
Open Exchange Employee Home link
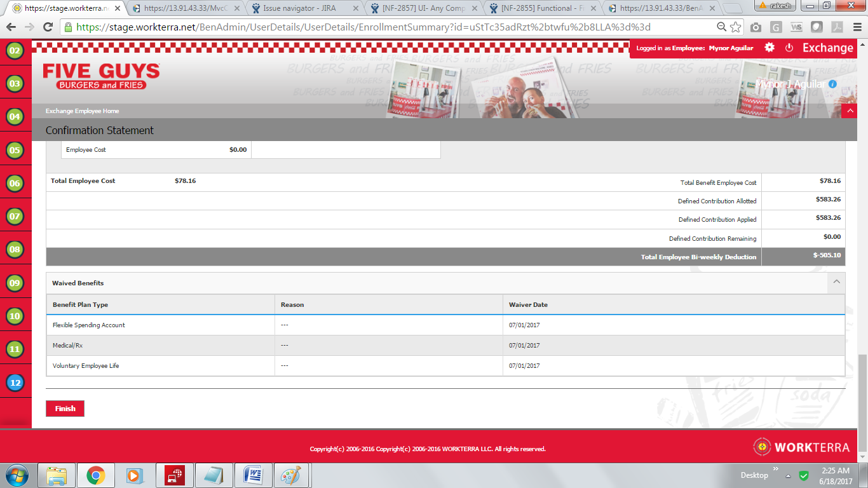(x=82, y=111)
